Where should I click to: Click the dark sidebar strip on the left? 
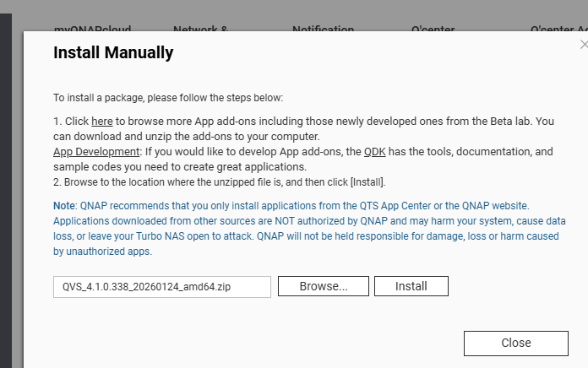[5, 186]
